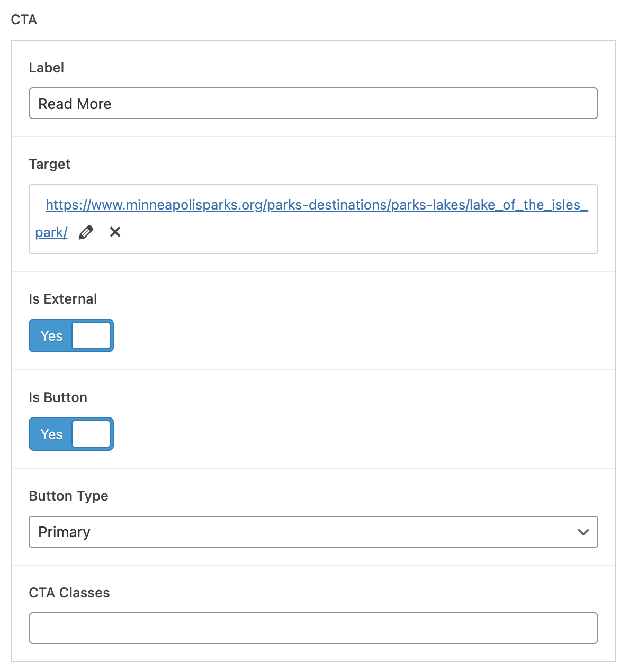Select the Target field heading text
The image size is (628, 672).
pos(50,165)
